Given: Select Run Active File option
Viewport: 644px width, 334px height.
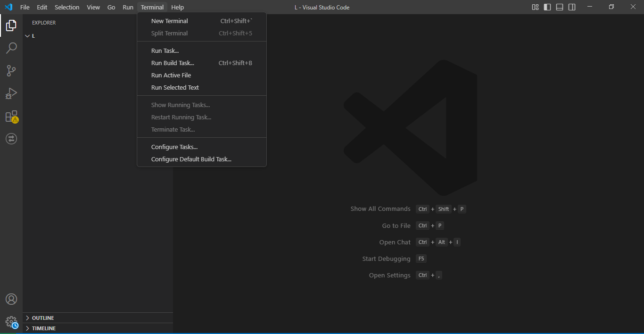Looking at the screenshot, I should (171, 75).
